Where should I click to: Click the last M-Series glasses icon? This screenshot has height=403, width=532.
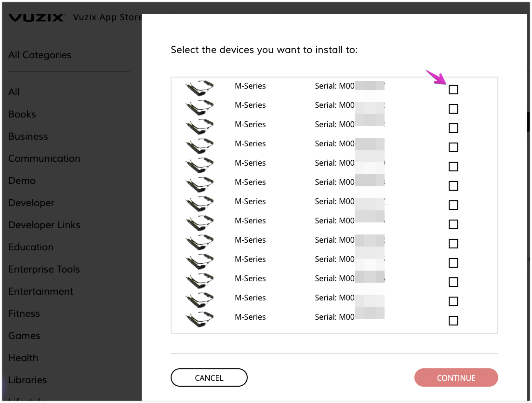199,319
